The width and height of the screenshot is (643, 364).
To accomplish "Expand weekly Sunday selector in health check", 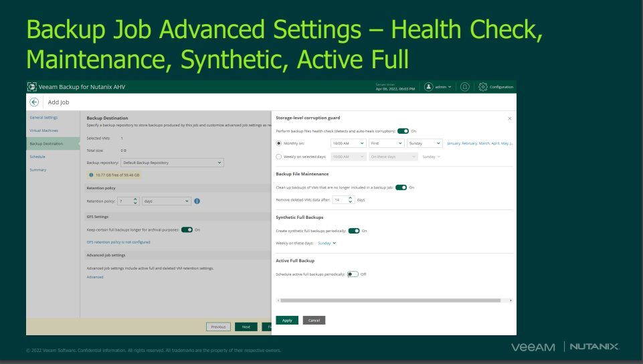I will click(x=431, y=157).
